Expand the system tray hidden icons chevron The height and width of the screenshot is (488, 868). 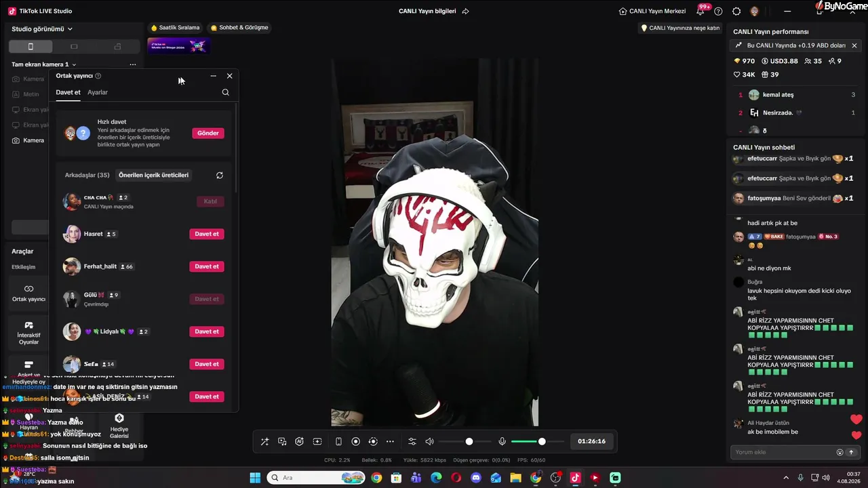tap(786, 478)
